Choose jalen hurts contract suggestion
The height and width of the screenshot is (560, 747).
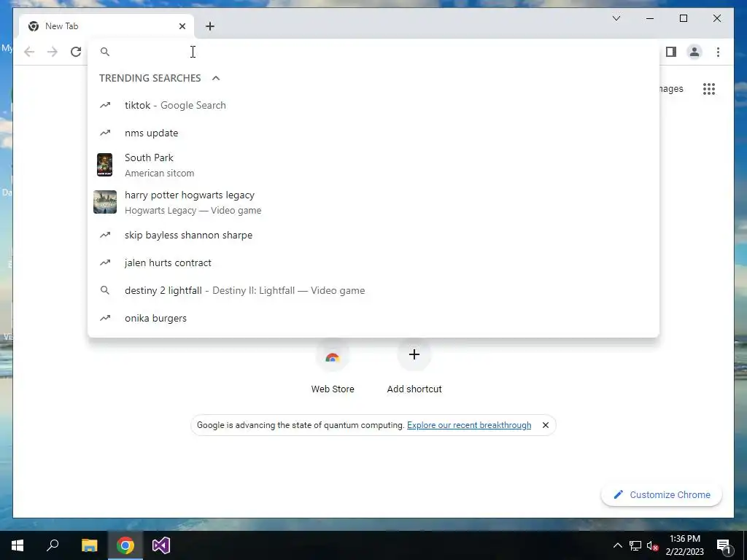373,262
